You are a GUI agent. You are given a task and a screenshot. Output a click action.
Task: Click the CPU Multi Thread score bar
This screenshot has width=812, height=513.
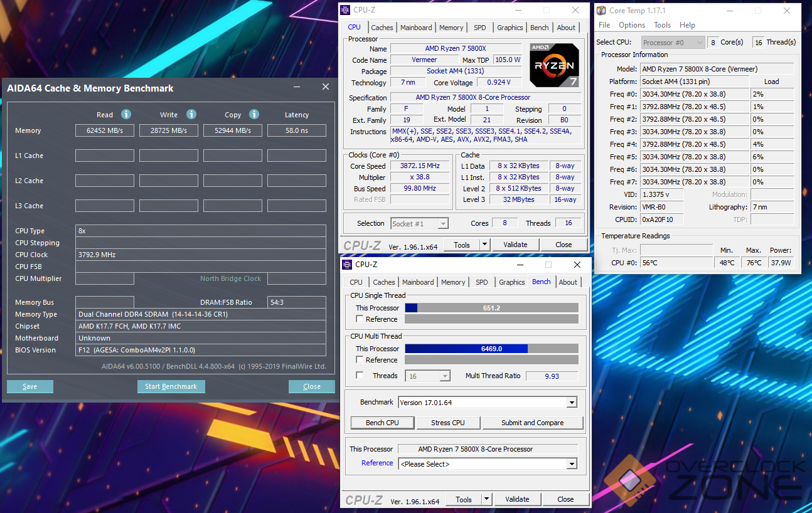(x=491, y=349)
